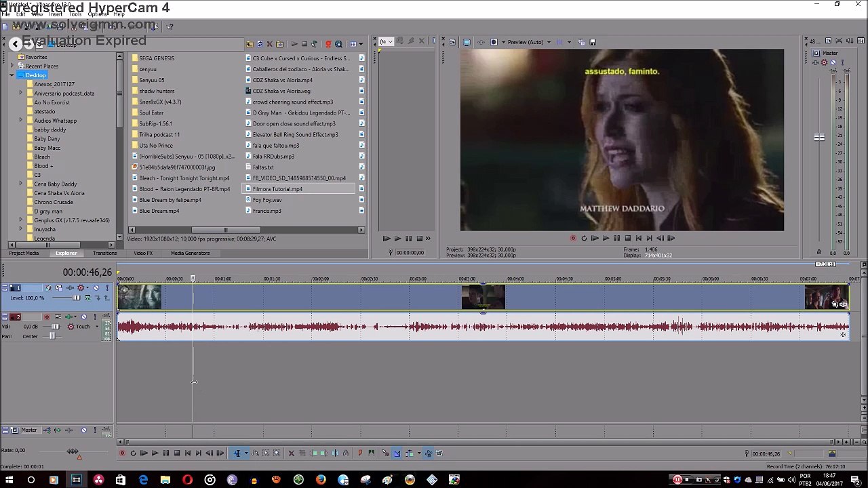The height and width of the screenshot is (488, 868).
Task: Mute video track 1
Action: 96,287
